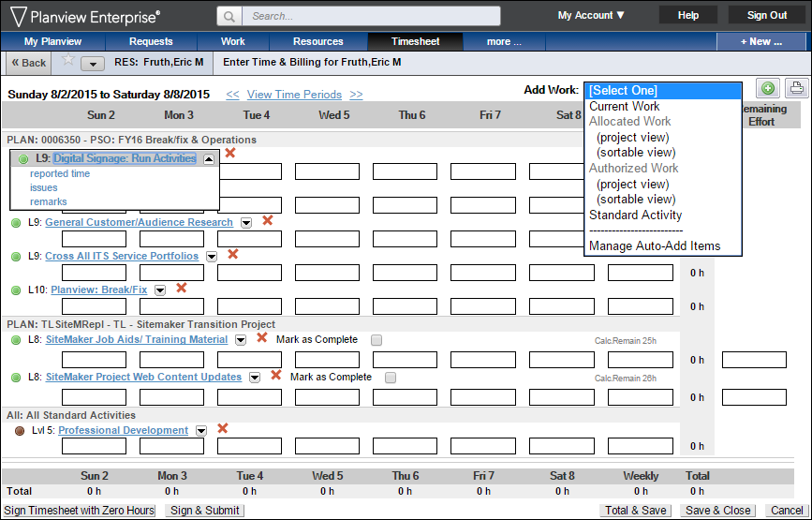Click the green add work plus icon

tap(767, 88)
